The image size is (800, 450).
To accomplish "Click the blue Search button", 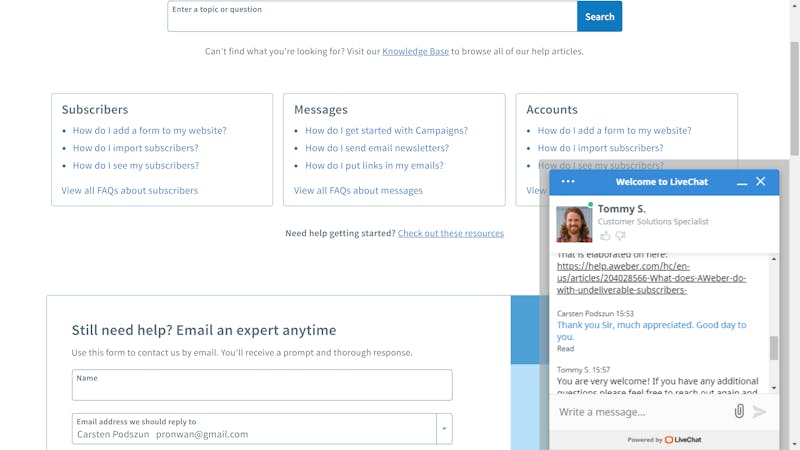I will click(599, 16).
